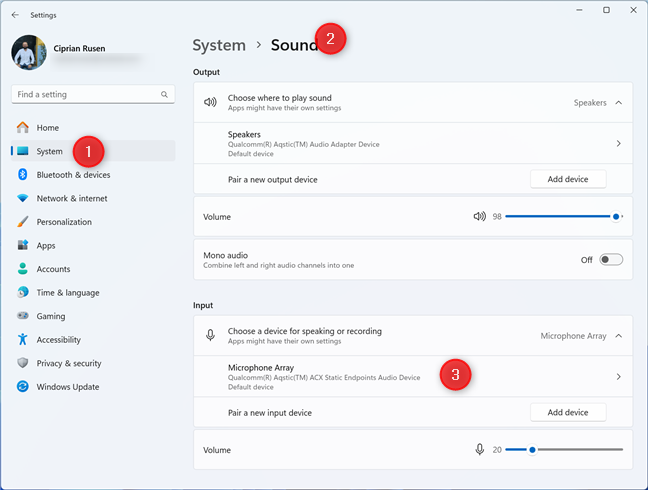Open Microphone Array device properties
The image size is (648, 490).
coord(618,377)
